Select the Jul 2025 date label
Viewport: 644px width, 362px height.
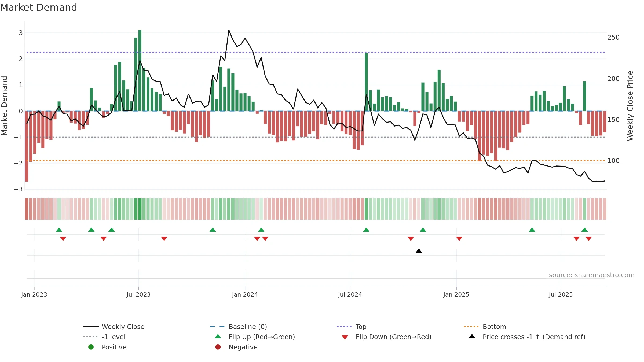(561, 295)
